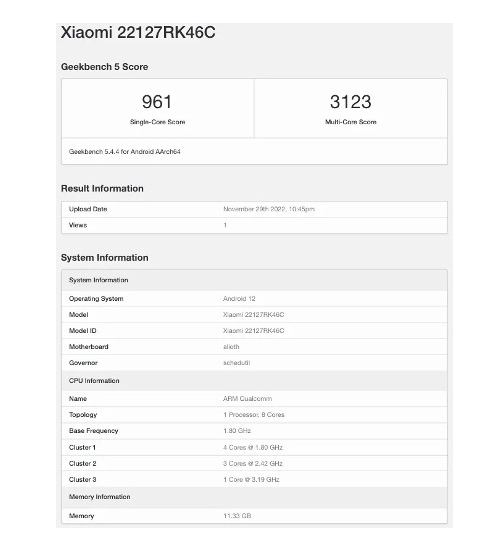Click the System Information table header row
This screenshot has width=496, height=537.
pos(254,280)
